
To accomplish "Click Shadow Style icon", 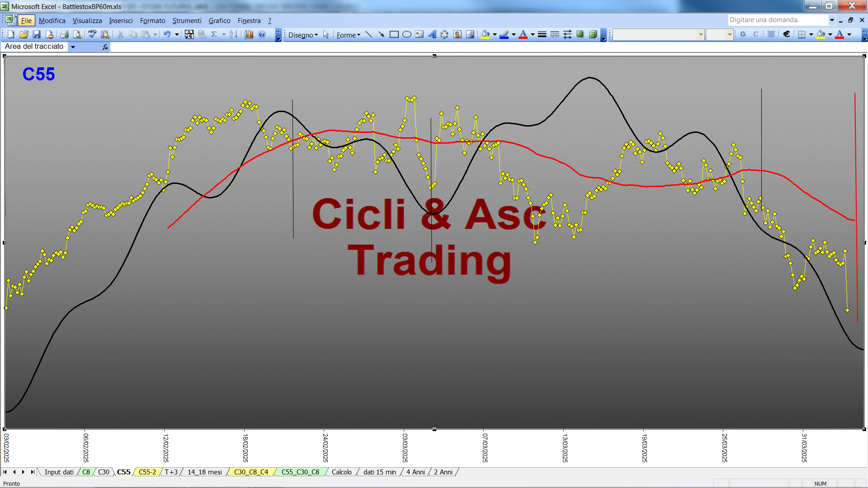I will [x=580, y=35].
